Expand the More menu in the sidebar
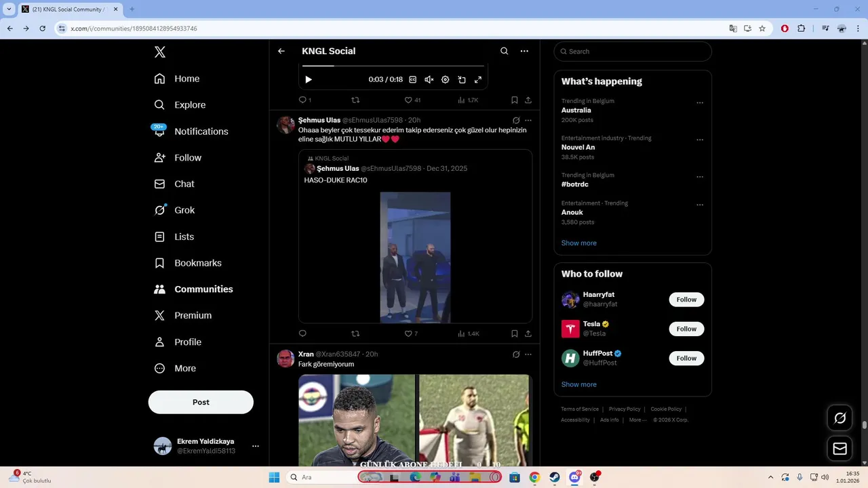This screenshot has height=488, width=868. (175, 369)
